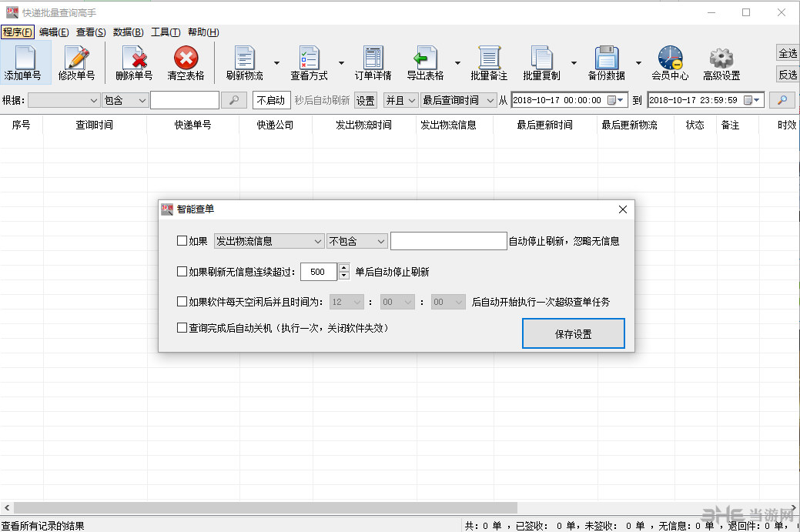Screen dimensions: 800x532
Task: Open the 会员中心 member center icon
Action: pos(670,58)
